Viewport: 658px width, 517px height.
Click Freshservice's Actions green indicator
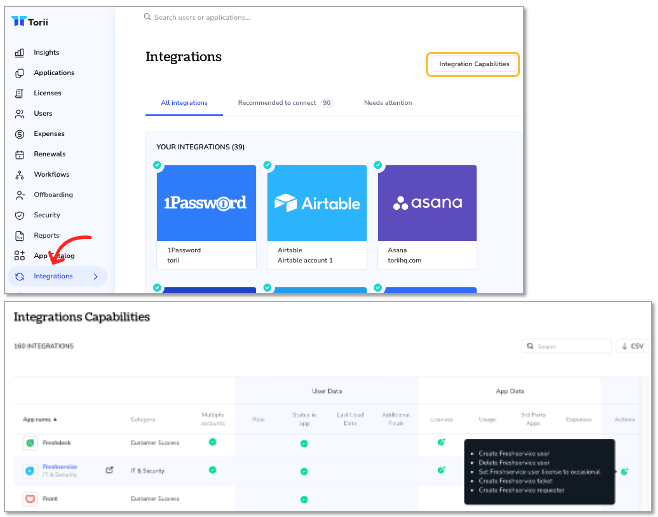[x=624, y=472]
